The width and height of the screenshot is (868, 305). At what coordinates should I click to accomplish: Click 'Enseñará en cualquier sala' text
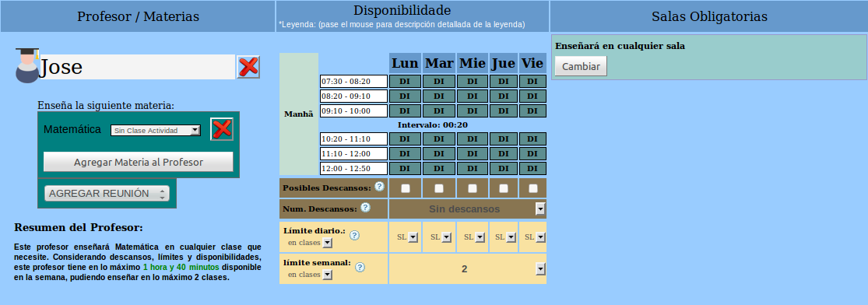point(620,46)
